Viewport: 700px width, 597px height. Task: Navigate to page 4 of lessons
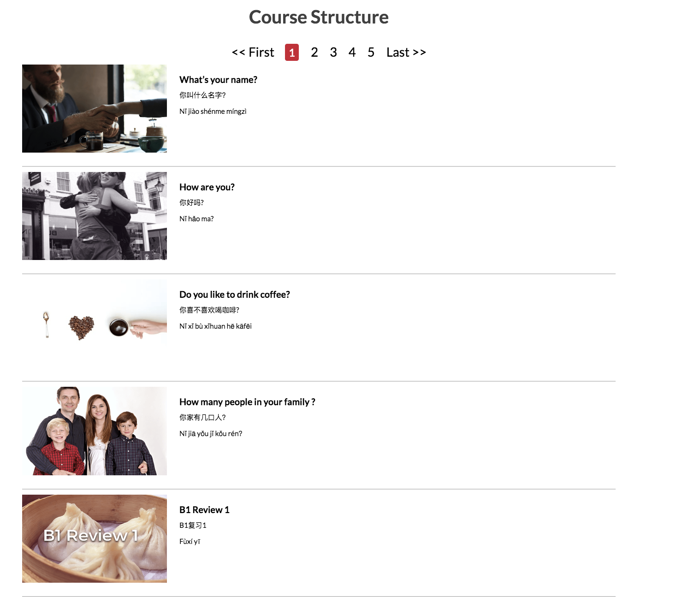pos(352,52)
